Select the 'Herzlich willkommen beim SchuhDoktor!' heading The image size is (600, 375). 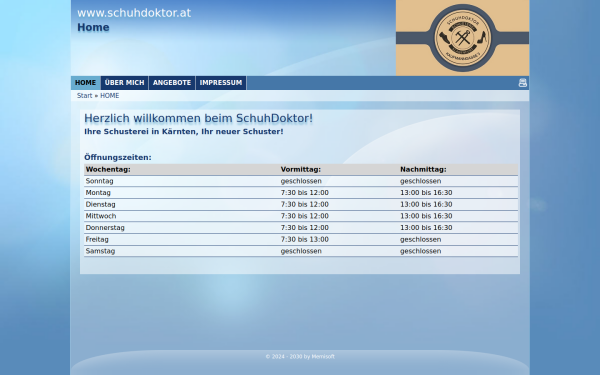(x=198, y=118)
